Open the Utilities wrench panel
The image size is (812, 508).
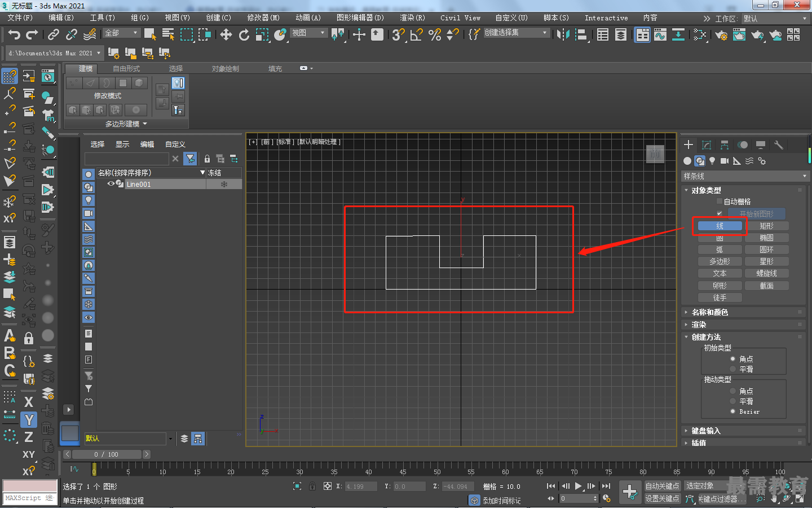(779, 145)
